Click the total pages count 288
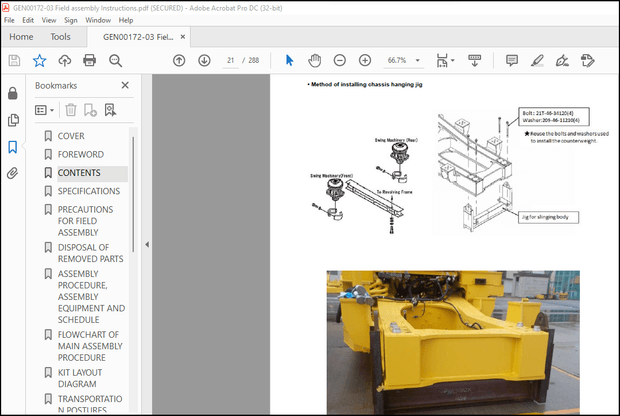This screenshot has width=620, height=416. [x=253, y=61]
